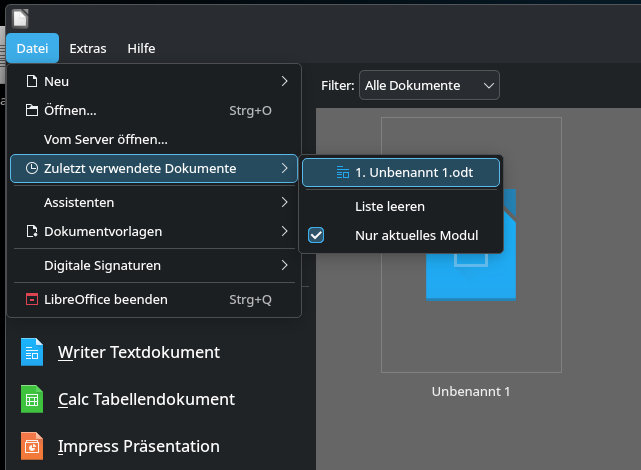Image resolution: width=641 pixels, height=470 pixels.
Task: Click the blue Writer Textdokument icon
Action: [x=32, y=352]
